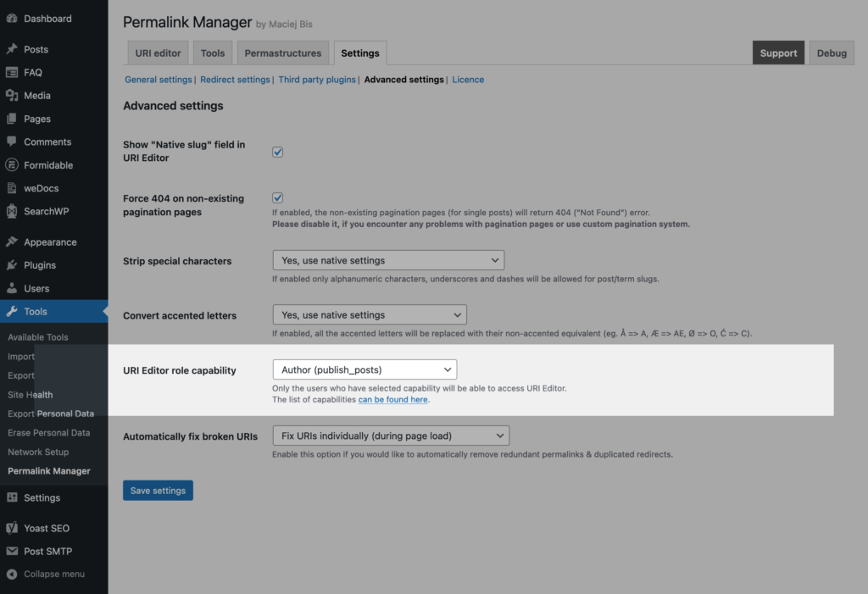Open the Licence settings link
This screenshot has width=868, height=594.
[x=468, y=80]
